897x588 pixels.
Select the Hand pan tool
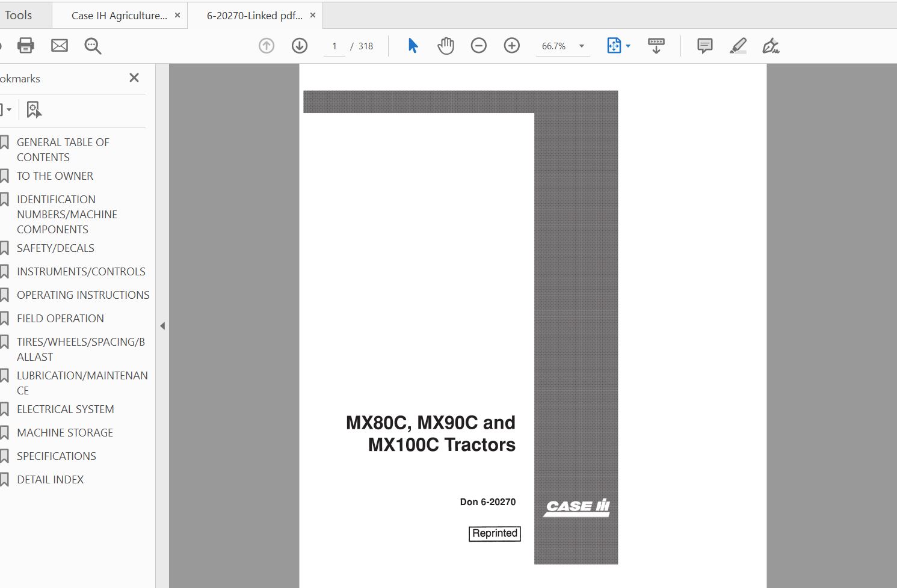(x=445, y=46)
